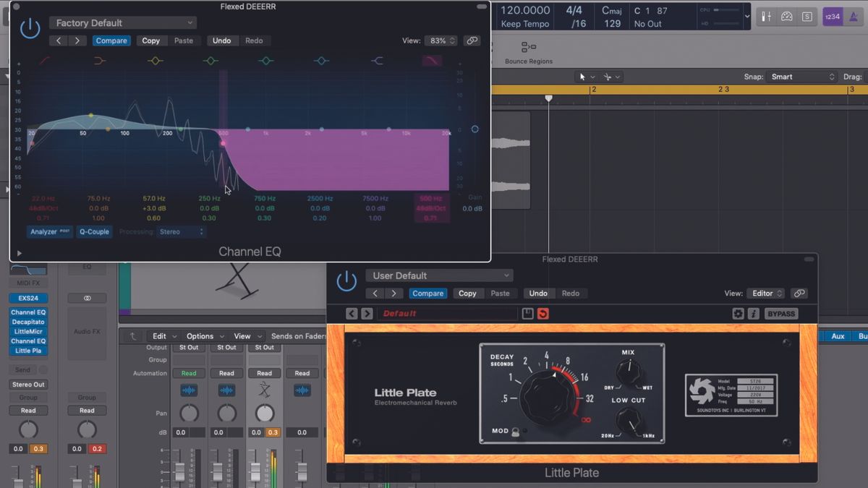Open the View zoom 83% dropdown in Channel EQ
Viewport: 868px width, 488px height.
pos(441,40)
